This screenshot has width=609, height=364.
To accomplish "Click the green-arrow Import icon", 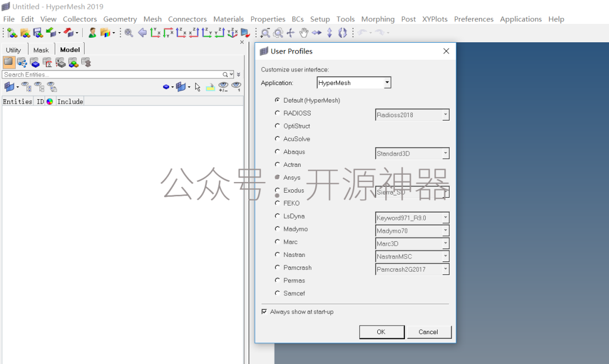I will (x=51, y=33).
